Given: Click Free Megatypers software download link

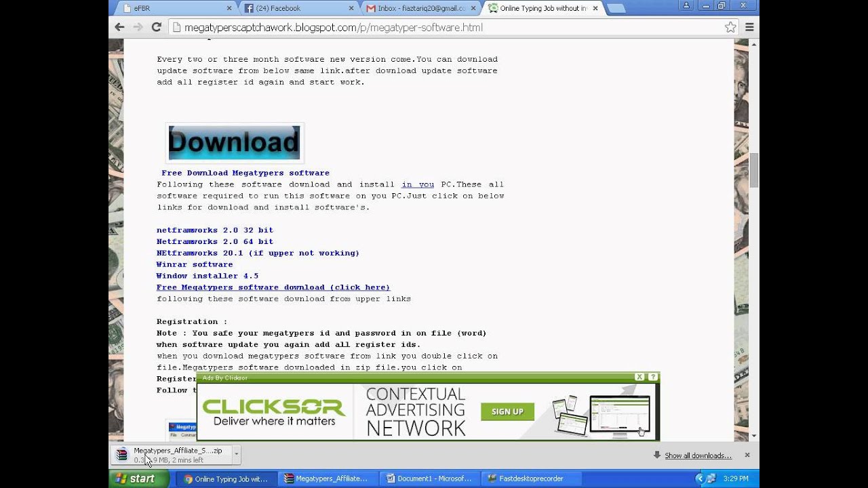Looking at the screenshot, I should (273, 287).
